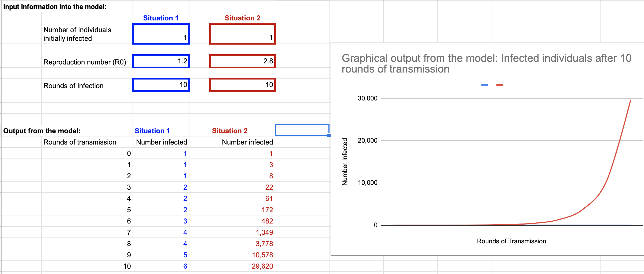Click the red legend marker in chart
The width and height of the screenshot is (644, 274).
[500, 85]
